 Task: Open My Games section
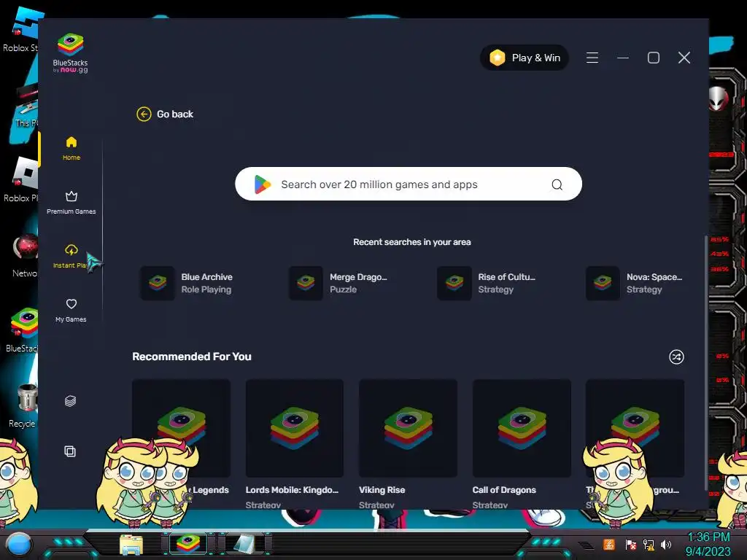pyautogui.click(x=71, y=310)
